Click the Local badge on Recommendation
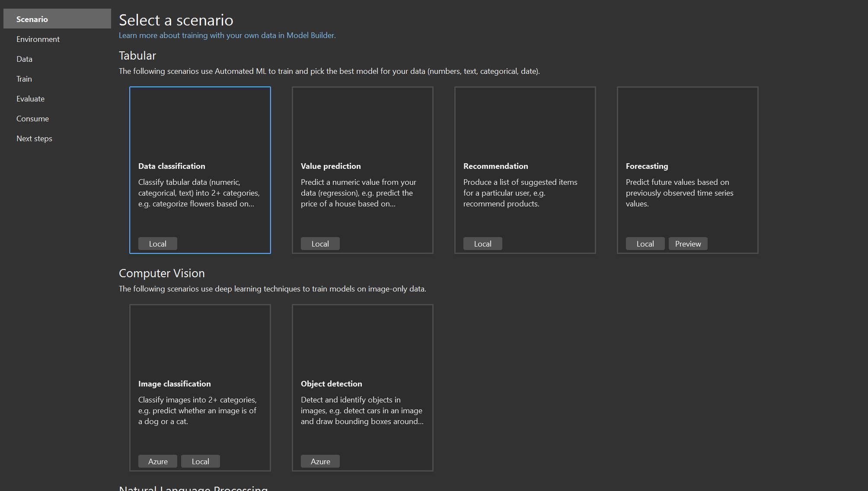 482,243
